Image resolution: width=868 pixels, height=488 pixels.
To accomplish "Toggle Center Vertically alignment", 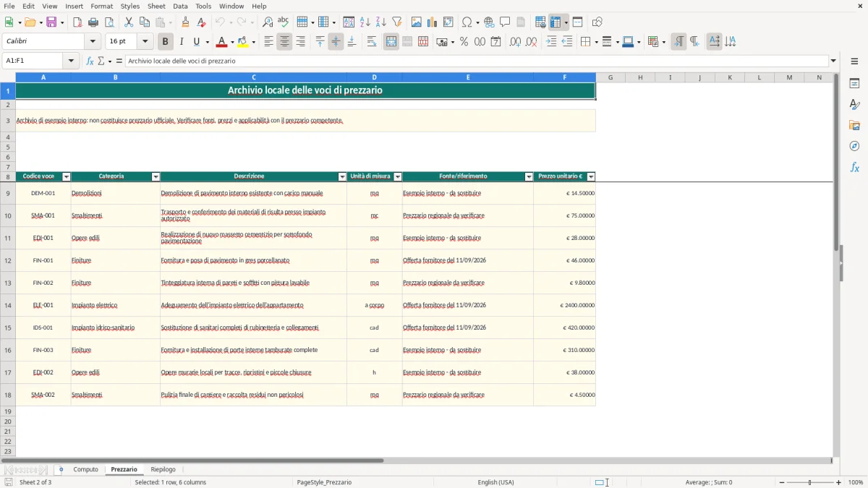I will tap(336, 42).
